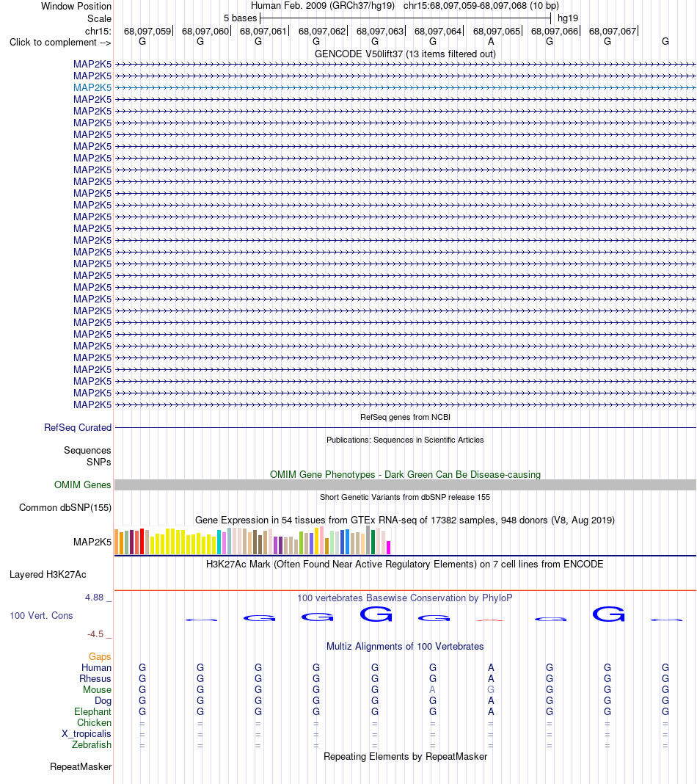Click the 'Elephant' species row label

pos(92,711)
